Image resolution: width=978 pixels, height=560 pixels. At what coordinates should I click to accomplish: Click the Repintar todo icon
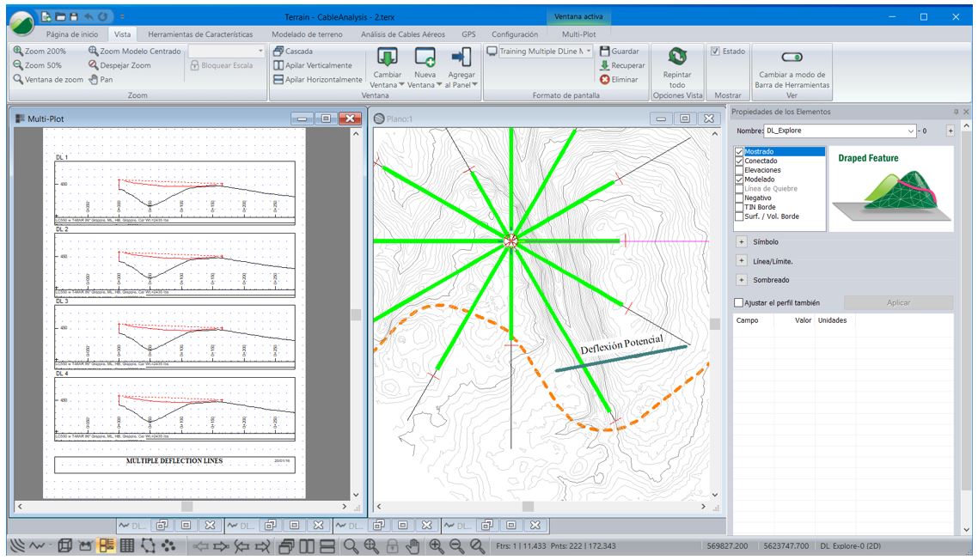(677, 58)
